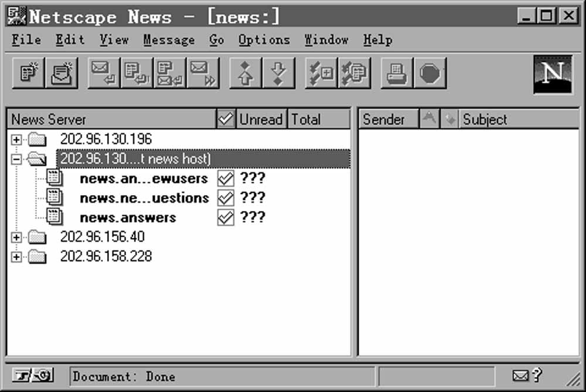Click the Reply by mail toolbar icon
This screenshot has height=392, width=586.
pos(104,73)
